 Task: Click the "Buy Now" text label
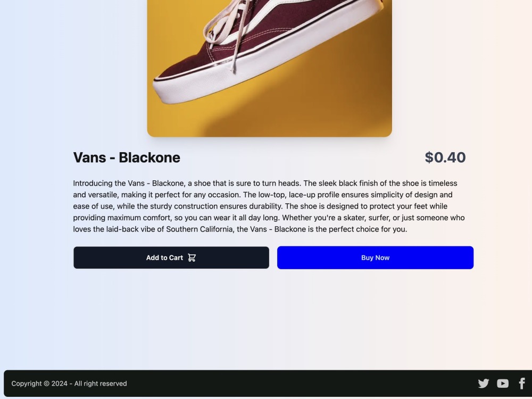pos(375,257)
